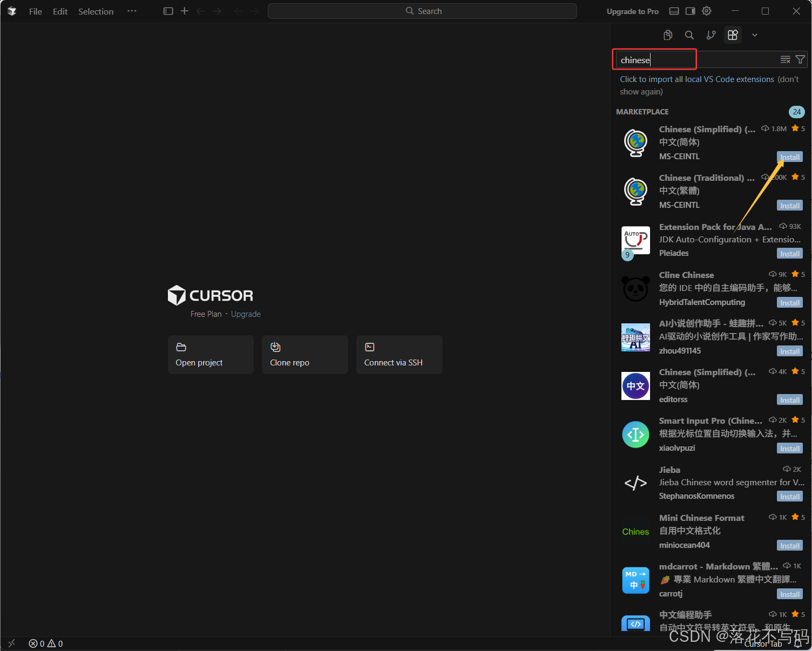Open the File menu
This screenshot has width=812, height=651.
click(x=36, y=11)
